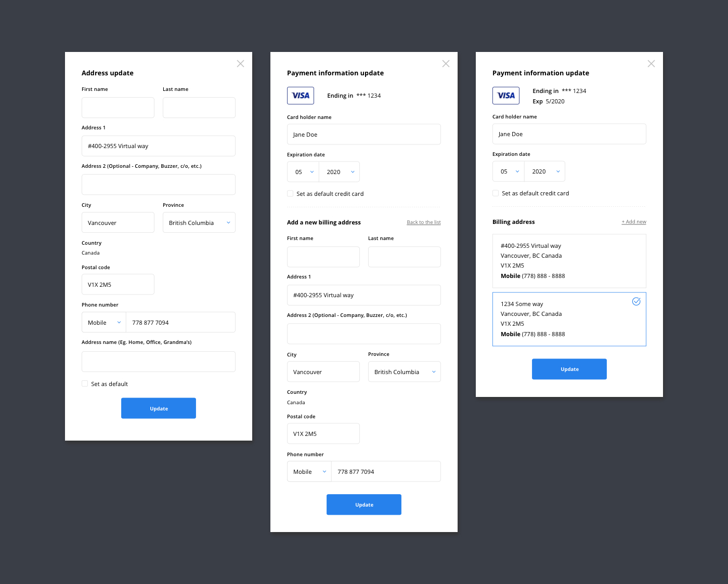
Task: Click the Canada country value in Address update
Action: (90, 253)
